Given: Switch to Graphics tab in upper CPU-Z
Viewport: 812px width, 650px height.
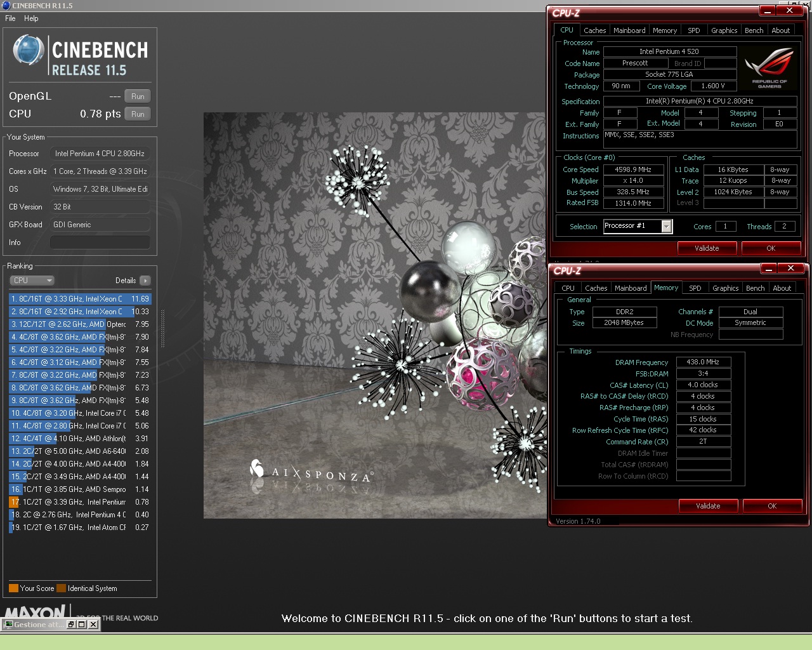Looking at the screenshot, I should click(724, 30).
